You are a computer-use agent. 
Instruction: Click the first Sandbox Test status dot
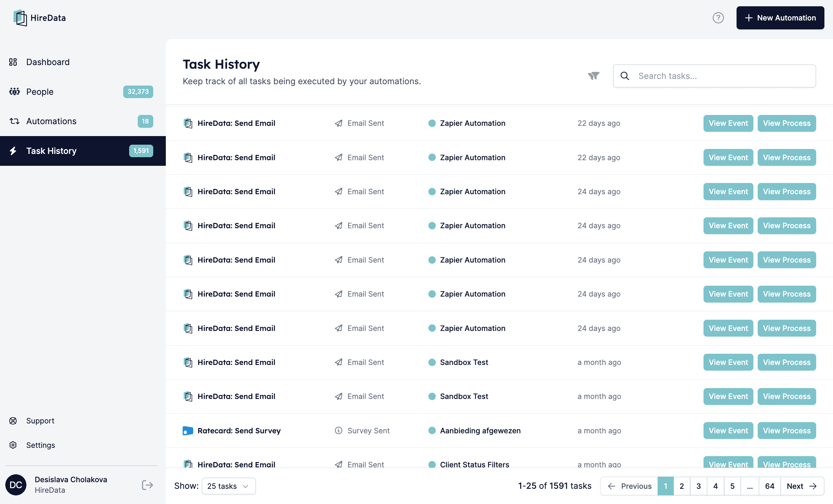click(432, 362)
